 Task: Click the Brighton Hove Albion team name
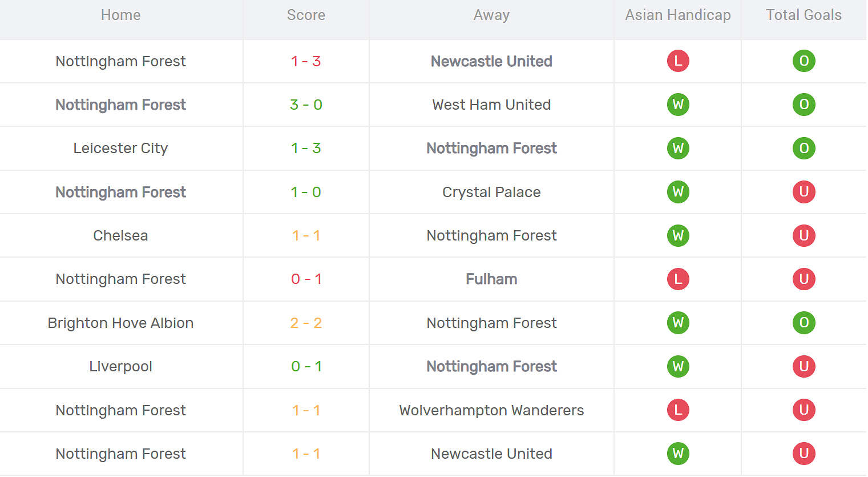(120, 323)
